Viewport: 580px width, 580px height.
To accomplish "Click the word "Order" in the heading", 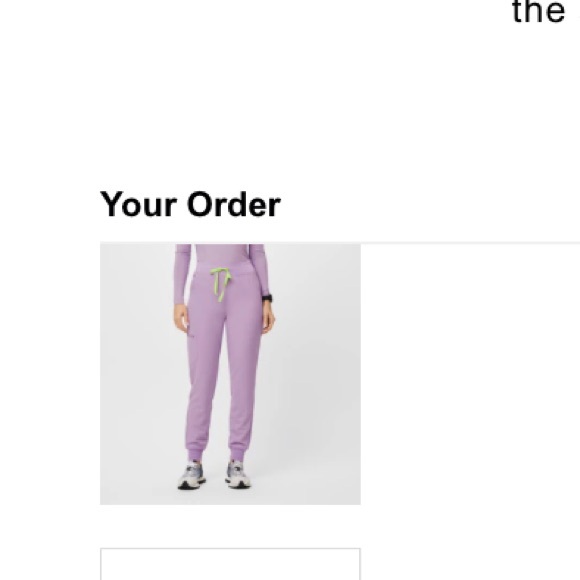I will click(234, 205).
